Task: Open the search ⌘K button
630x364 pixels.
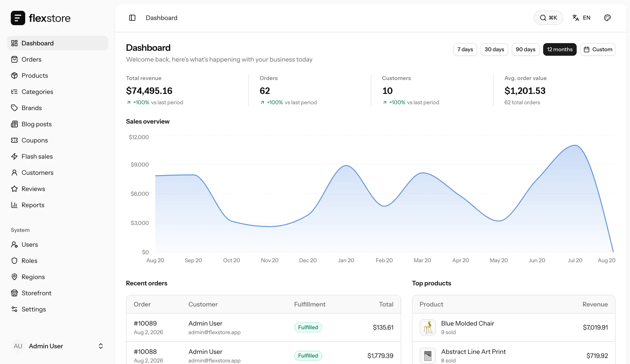Action: pyautogui.click(x=548, y=18)
